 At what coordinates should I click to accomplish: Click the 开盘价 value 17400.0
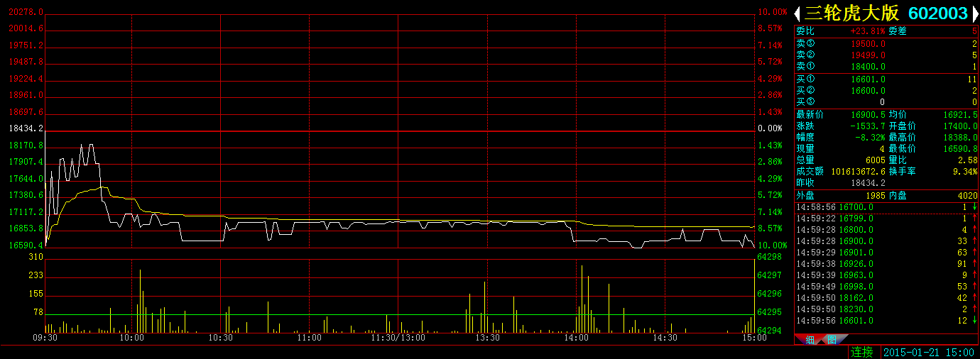click(x=960, y=126)
